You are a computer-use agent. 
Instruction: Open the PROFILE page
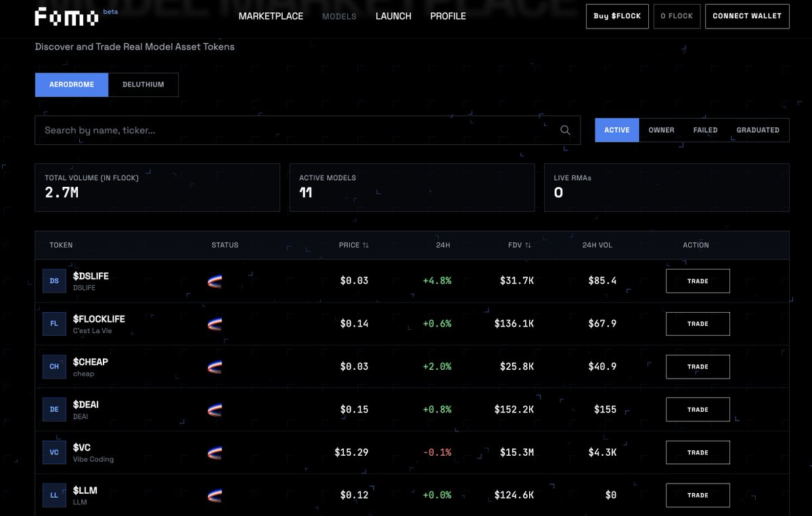click(448, 16)
